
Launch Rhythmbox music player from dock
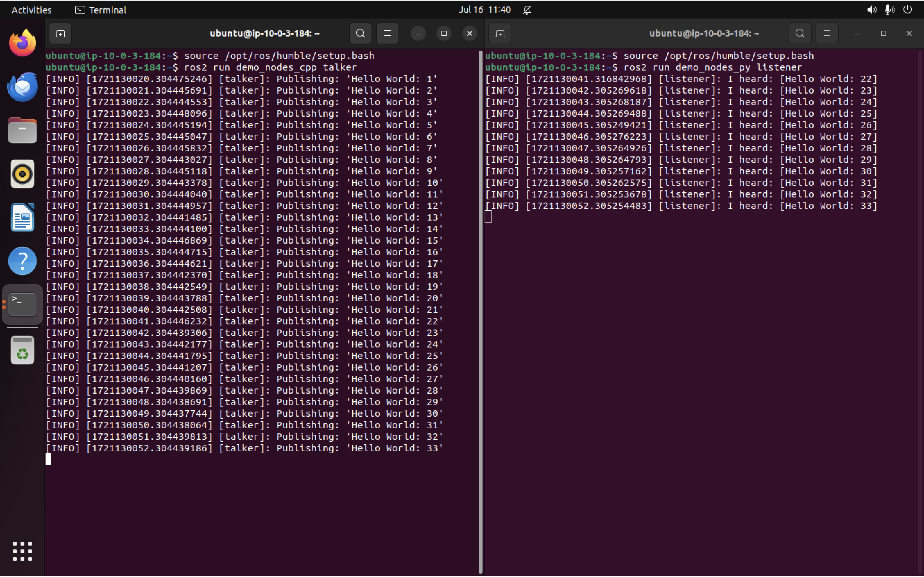[x=22, y=174]
